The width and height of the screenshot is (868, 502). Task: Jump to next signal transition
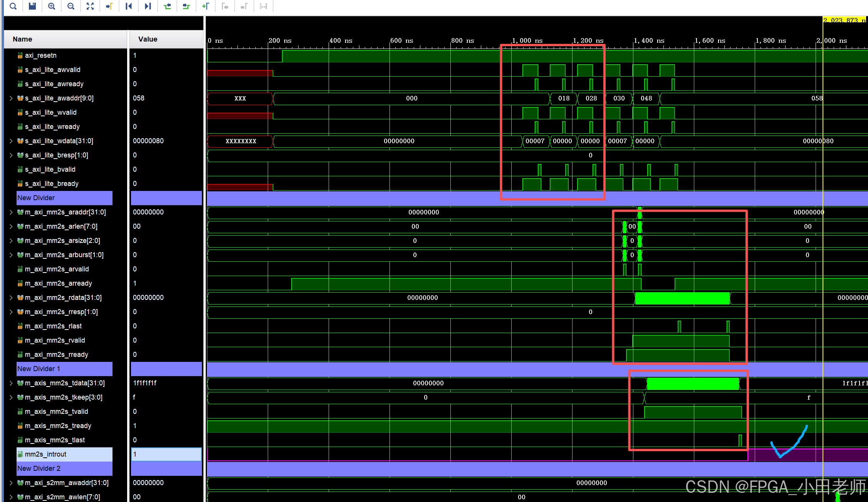(186, 6)
